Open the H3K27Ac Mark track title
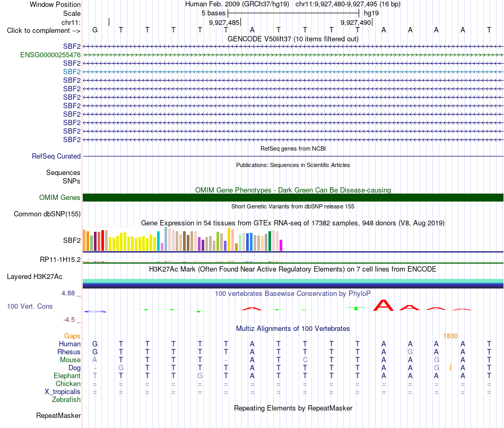Screen dimensions: 504x428 point(293,269)
